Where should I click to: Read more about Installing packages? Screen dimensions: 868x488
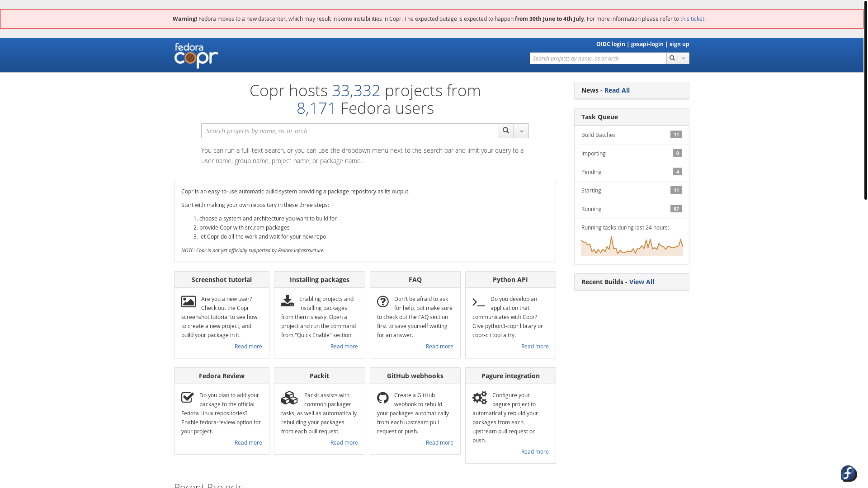344,347
